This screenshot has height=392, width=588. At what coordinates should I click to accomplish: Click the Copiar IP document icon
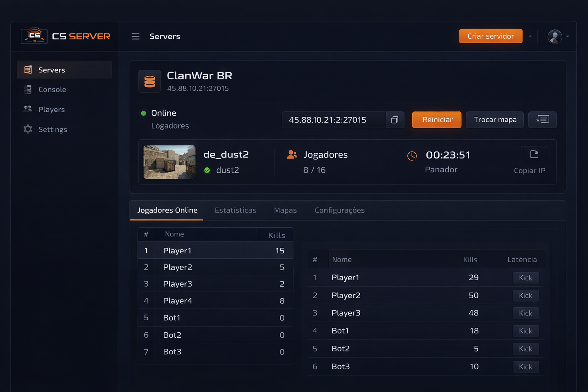[x=534, y=154]
